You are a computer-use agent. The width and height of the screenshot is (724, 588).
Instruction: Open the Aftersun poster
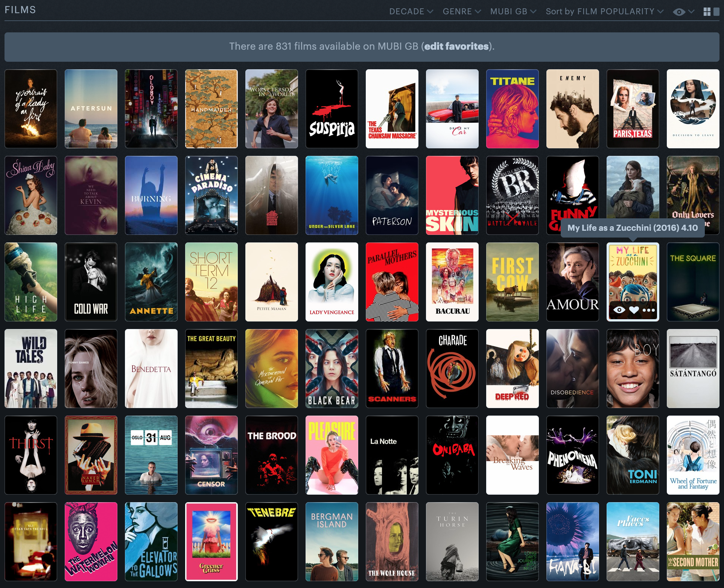(x=91, y=109)
